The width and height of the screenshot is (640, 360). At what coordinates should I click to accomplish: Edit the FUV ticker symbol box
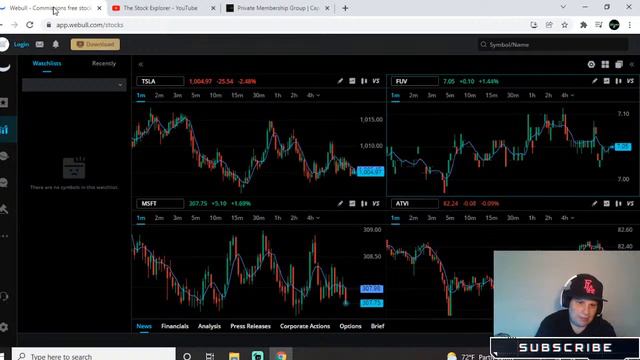tap(415, 81)
